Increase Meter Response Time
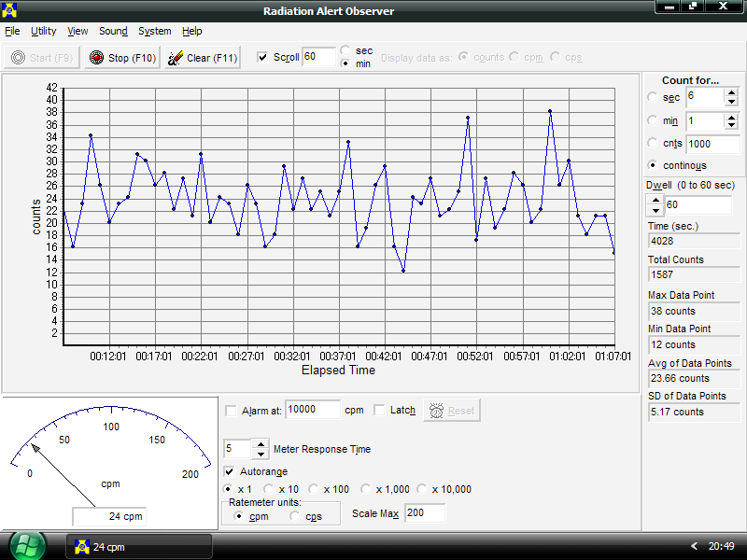The image size is (747, 560). (x=261, y=444)
